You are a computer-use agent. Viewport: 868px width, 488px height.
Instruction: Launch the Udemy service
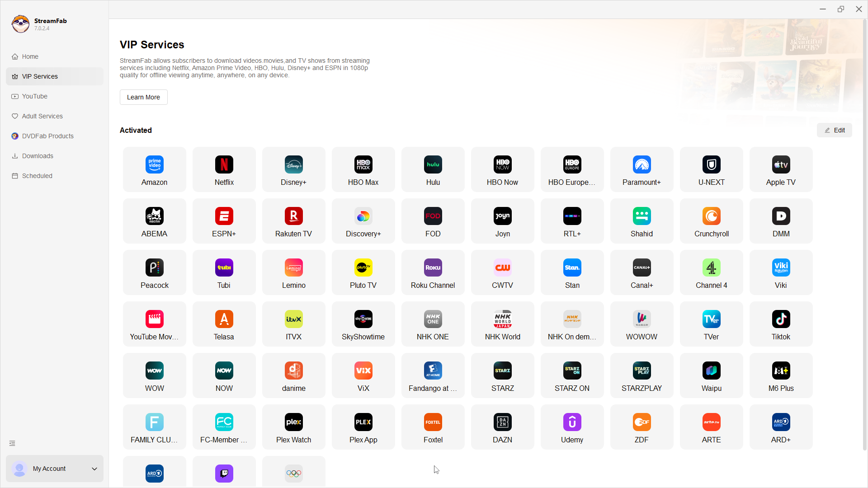[572, 427]
